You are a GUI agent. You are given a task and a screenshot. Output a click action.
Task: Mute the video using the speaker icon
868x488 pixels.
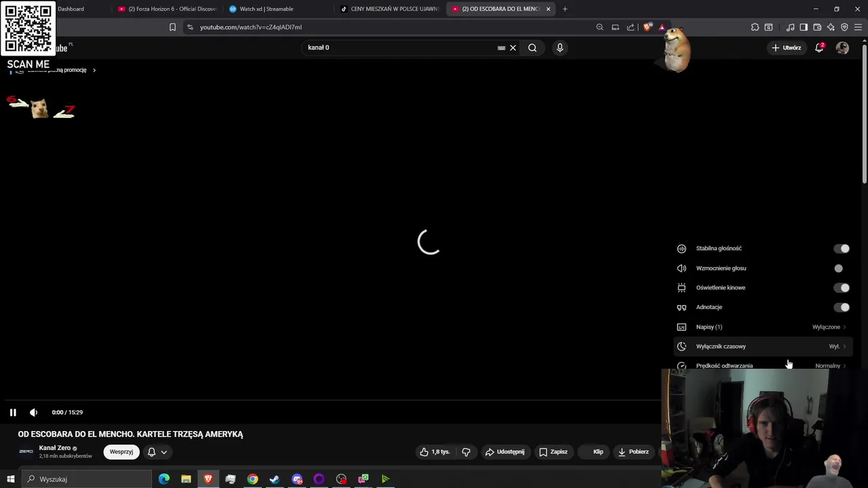tap(33, 412)
